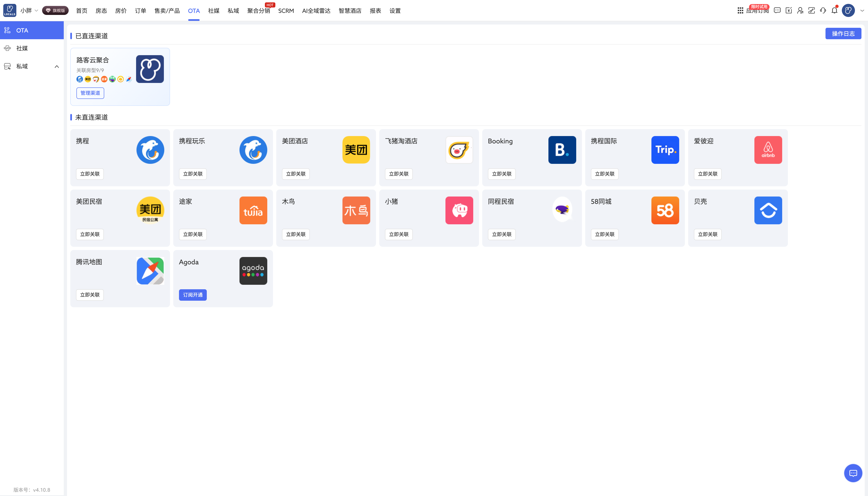The height and width of the screenshot is (496, 868).
Task: Open the switch-user icon in the header
Action: tap(800, 11)
